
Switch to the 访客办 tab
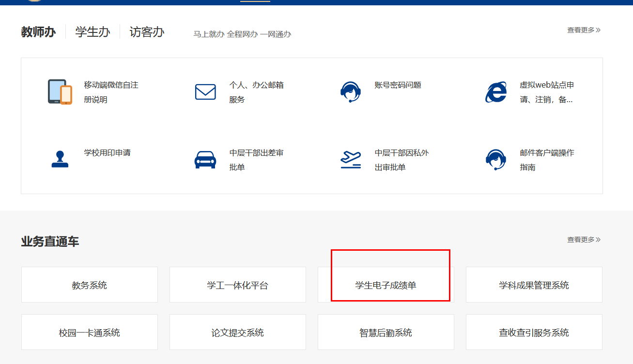(x=147, y=32)
